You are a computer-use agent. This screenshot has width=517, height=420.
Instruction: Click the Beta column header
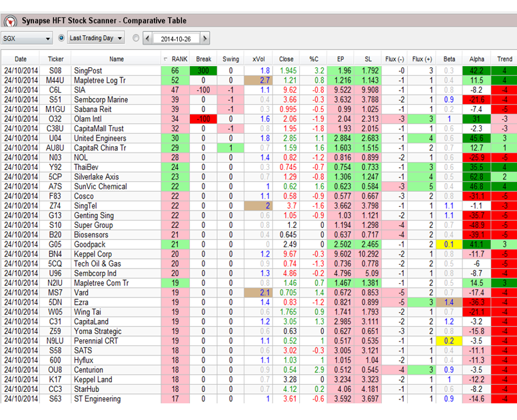coord(450,59)
